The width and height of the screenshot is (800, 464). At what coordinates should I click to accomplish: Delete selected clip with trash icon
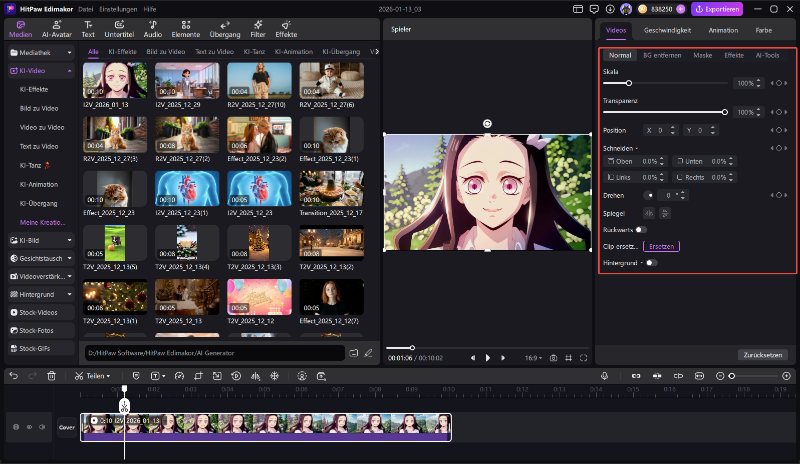51,376
